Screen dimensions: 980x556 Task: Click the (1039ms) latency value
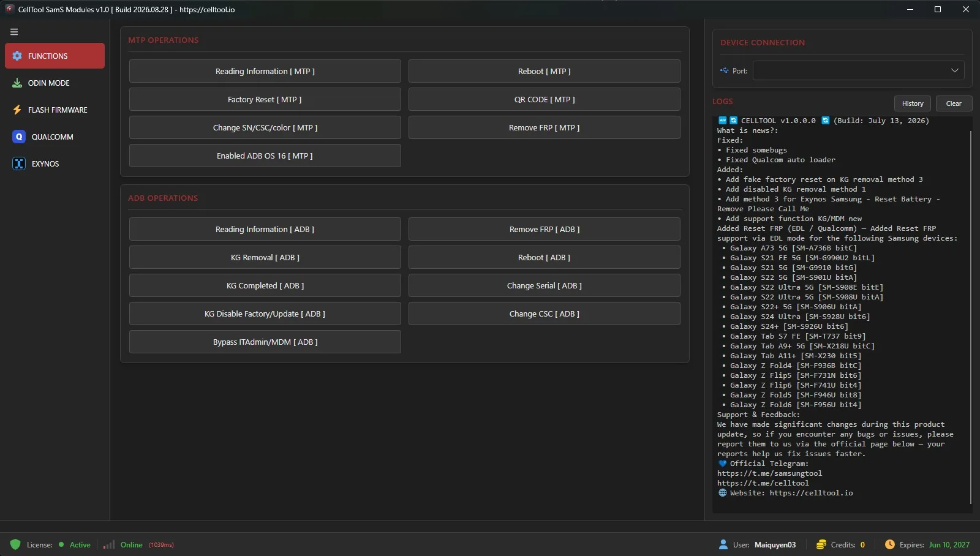pyautogui.click(x=161, y=545)
